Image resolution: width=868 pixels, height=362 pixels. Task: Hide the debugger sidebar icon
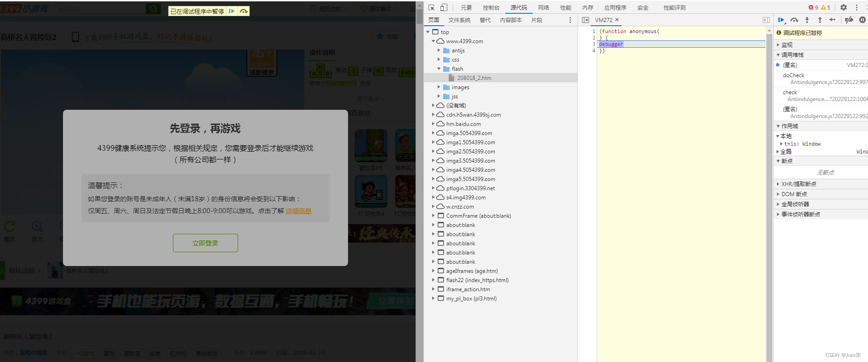click(766, 20)
